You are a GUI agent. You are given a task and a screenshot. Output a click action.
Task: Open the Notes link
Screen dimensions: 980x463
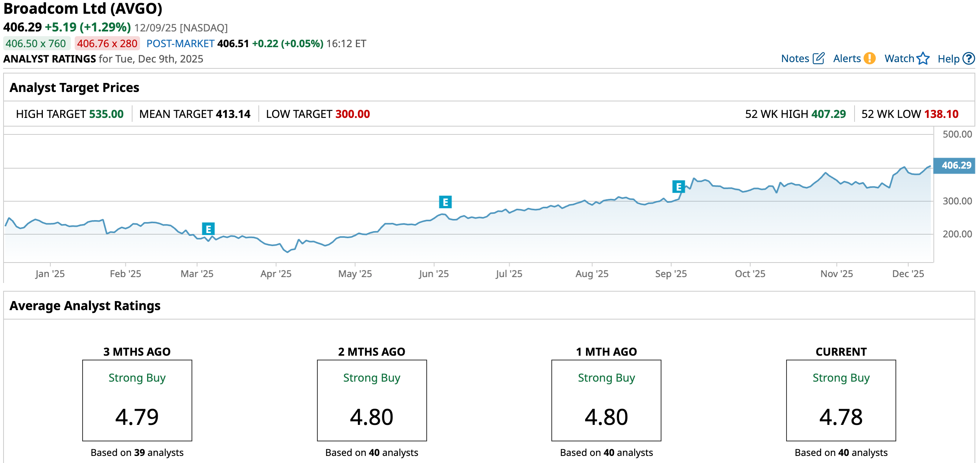coord(795,59)
